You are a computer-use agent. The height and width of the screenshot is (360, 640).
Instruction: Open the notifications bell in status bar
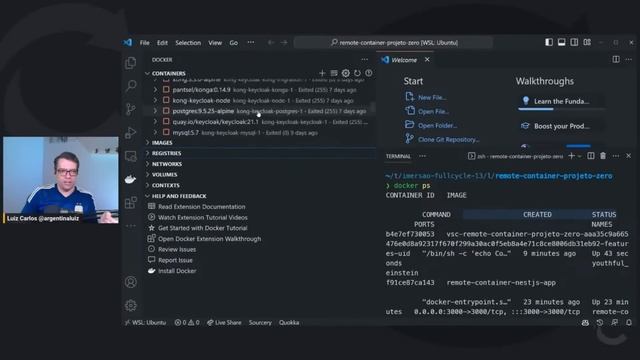tap(629, 322)
